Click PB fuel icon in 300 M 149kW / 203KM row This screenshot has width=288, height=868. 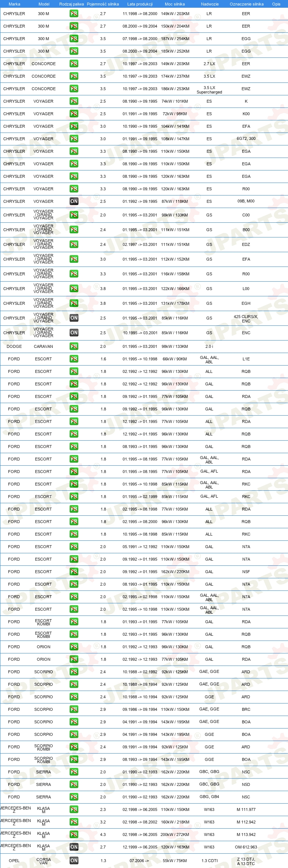(74, 14)
